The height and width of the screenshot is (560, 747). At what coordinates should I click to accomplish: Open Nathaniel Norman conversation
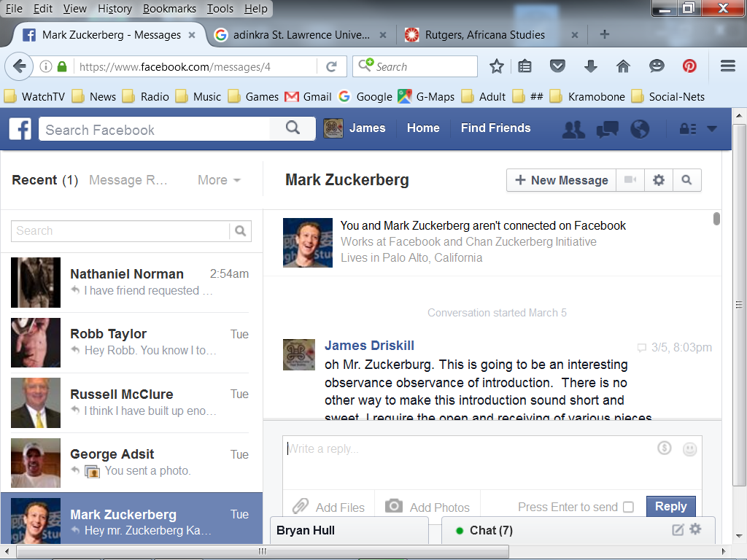(x=131, y=282)
